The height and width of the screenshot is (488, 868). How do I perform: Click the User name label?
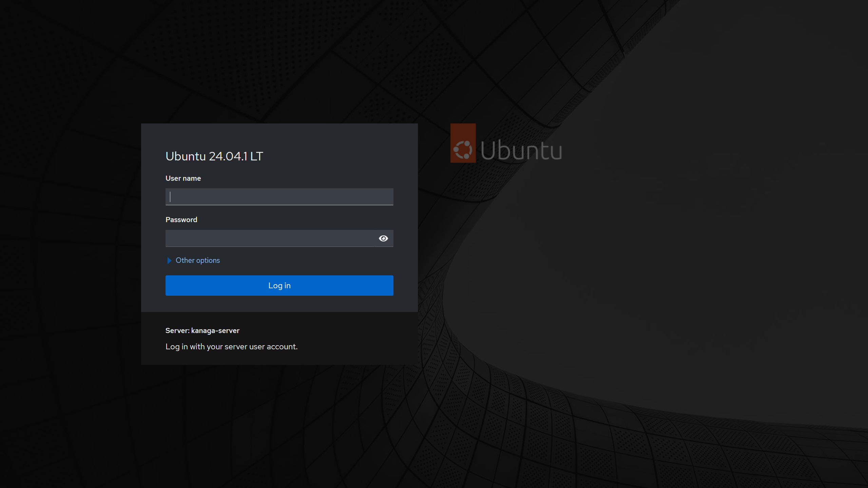pos(183,178)
